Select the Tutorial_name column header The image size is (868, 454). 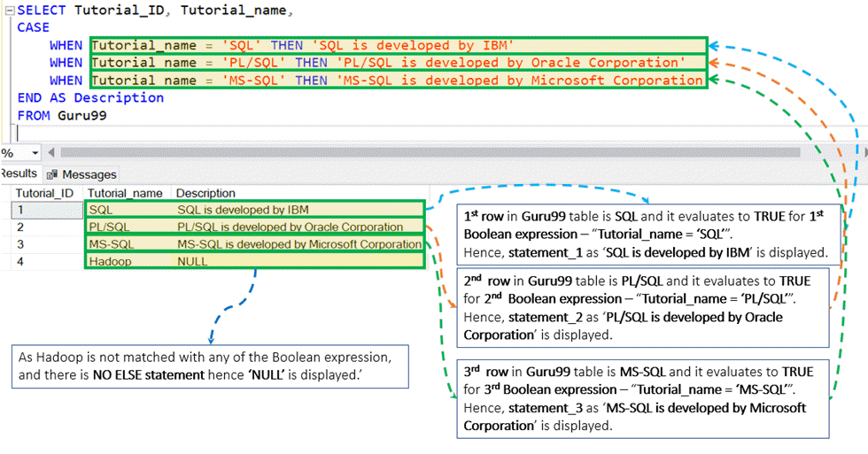tap(124, 193)
